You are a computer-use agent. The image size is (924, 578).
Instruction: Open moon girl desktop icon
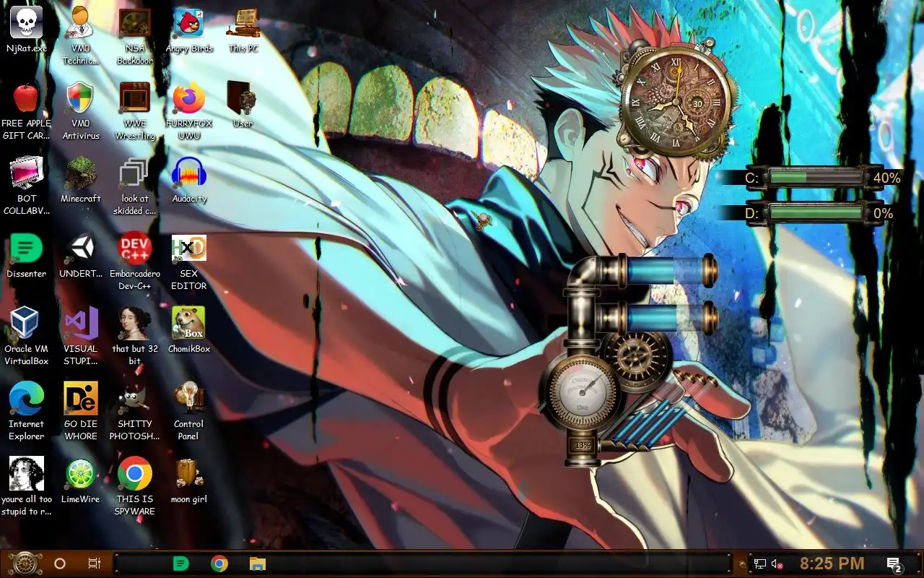(x=189, y=473)
